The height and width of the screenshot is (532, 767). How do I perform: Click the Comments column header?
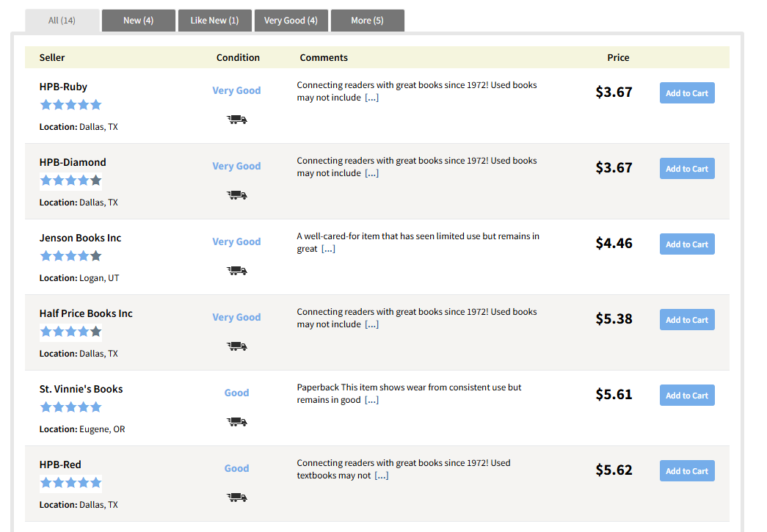click(324, 58)
